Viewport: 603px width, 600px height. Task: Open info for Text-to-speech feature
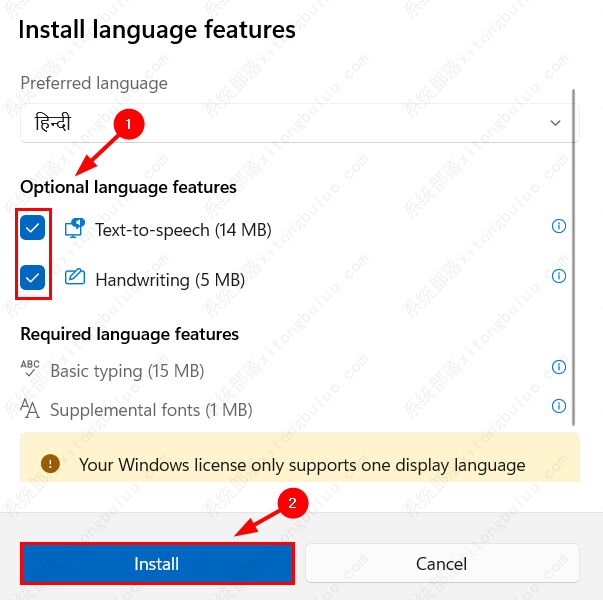pos(559,226)
